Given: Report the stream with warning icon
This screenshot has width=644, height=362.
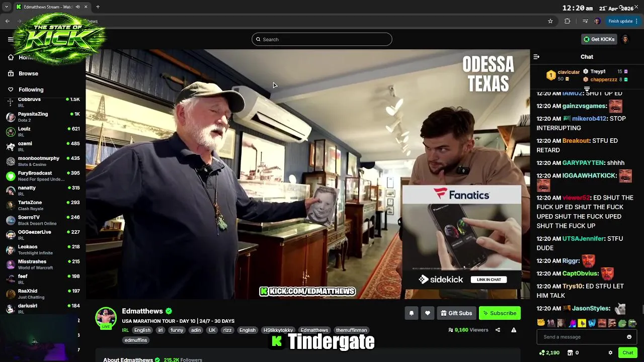Looking at the screenshot, I should tap(514, 330).
